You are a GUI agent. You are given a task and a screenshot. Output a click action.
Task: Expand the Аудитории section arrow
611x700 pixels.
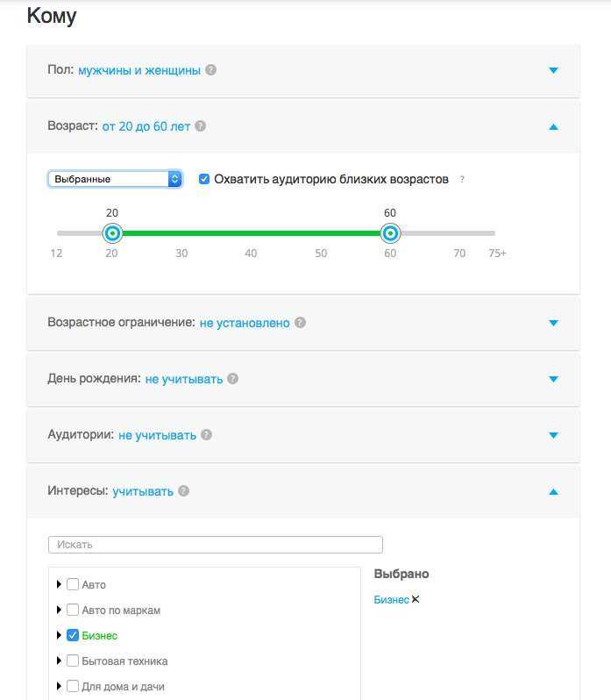[x=553, y=435]
